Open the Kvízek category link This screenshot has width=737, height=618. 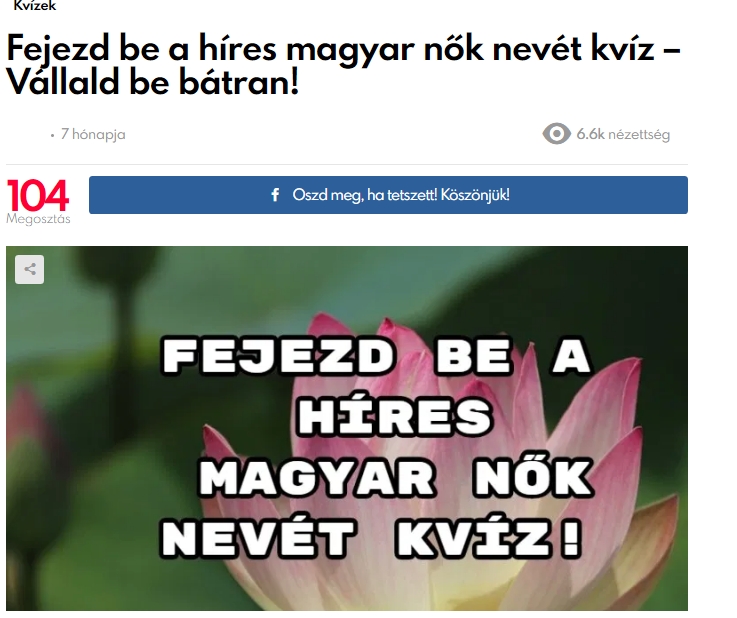tap(35, 6)
